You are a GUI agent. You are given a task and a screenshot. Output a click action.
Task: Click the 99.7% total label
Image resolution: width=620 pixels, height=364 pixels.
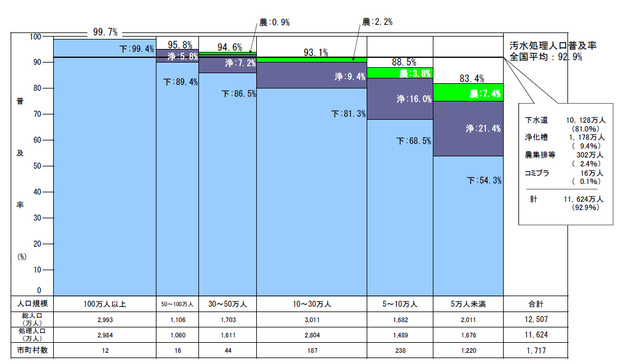tap(105, 32)
